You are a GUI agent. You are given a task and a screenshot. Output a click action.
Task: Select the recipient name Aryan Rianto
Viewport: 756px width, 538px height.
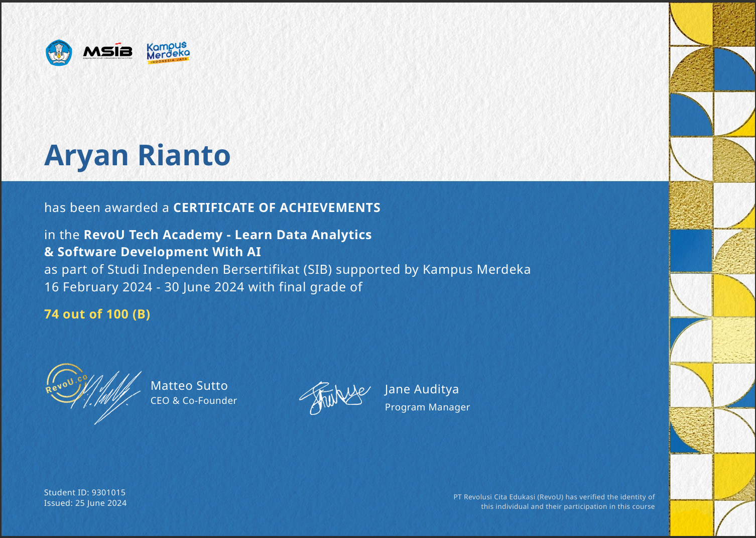[138, 155]
